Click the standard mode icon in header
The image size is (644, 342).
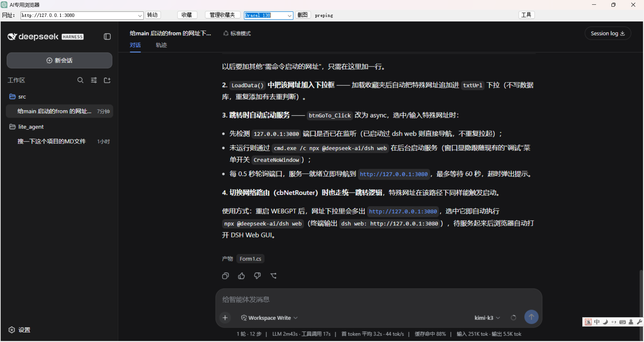click(226, 34)
